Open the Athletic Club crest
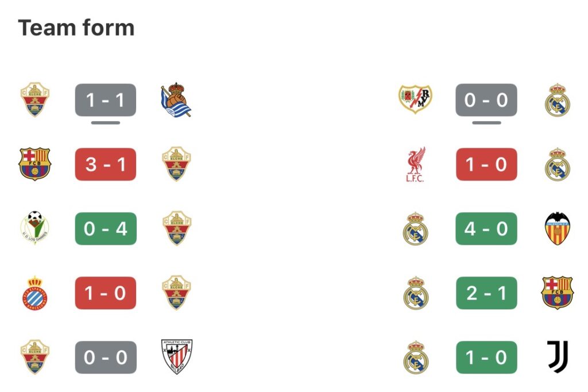The width and height of the screenshot is (588, 392). click(x=177, y=358)
